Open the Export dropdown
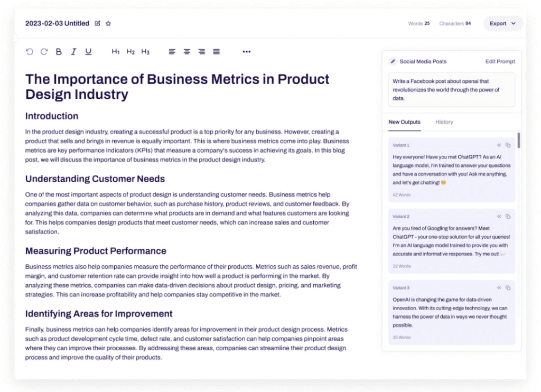Viewport: 541px width, 392px height. [502, 23]
